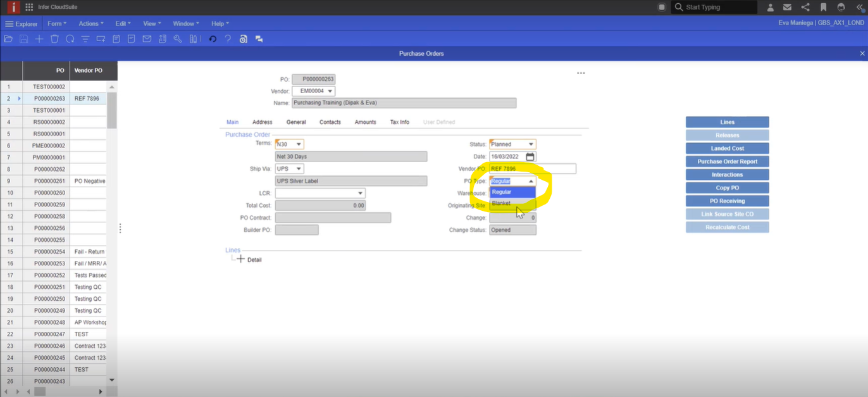Expand the Detail node under Lines

tap(240, 260)
